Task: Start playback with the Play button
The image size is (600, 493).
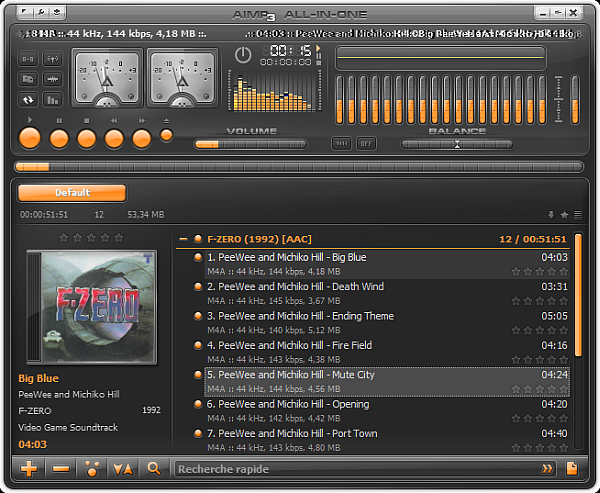Action: pos(29,138)
